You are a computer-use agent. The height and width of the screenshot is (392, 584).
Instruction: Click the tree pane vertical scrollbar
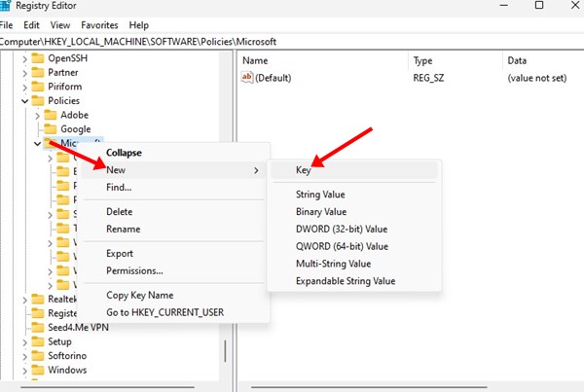tap(226, 348)
